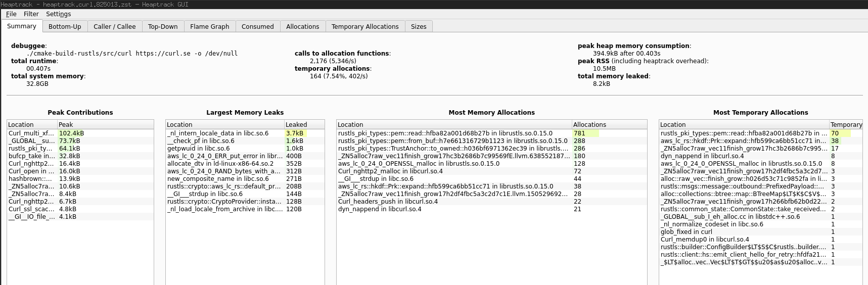
Task: Select the Sizes tab
Action: 418,27
